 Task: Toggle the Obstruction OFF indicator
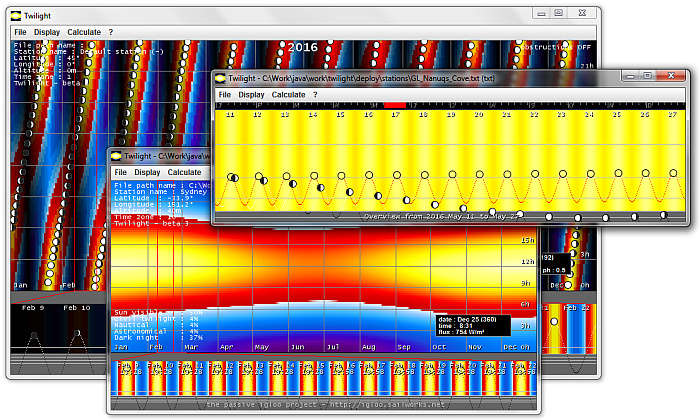(556, 47)
